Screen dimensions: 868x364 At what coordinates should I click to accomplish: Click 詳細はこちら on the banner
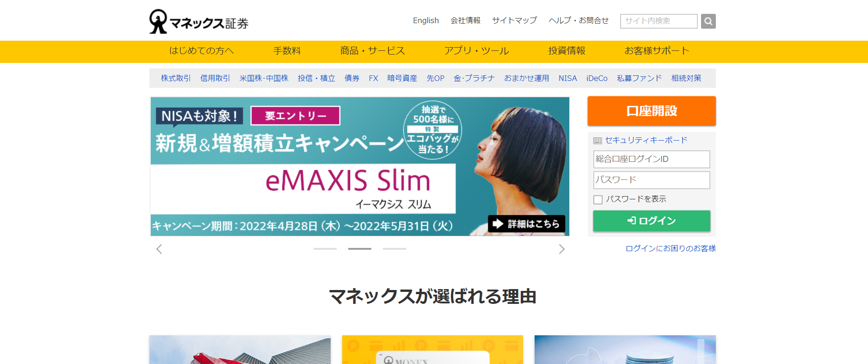526,224
